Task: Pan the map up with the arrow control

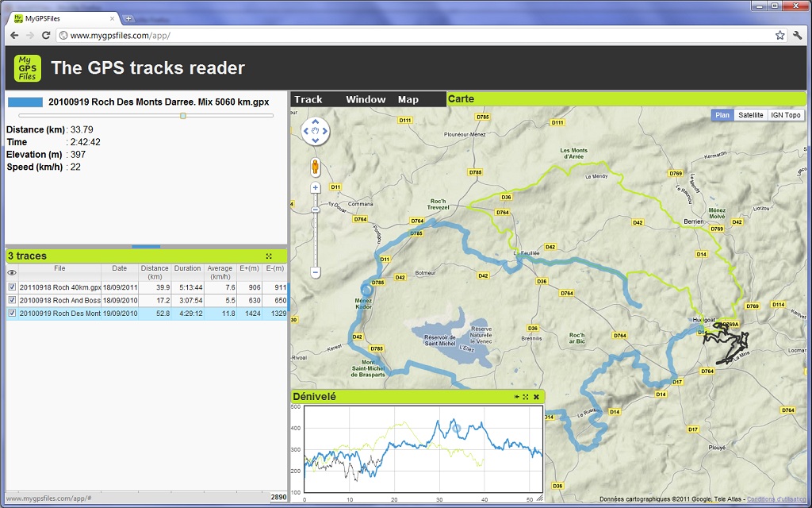Action: [316, 121]
